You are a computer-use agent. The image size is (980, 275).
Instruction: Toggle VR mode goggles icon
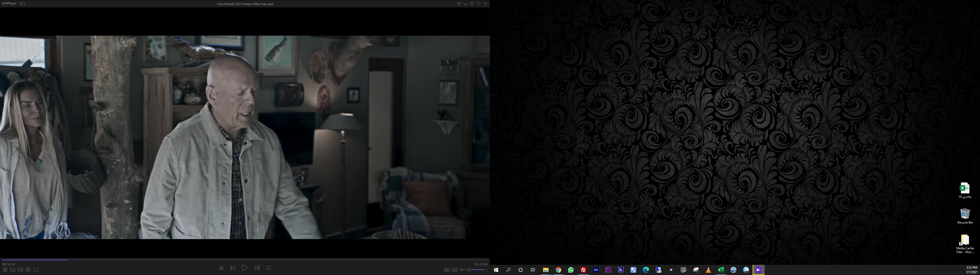tap(20, 270)
